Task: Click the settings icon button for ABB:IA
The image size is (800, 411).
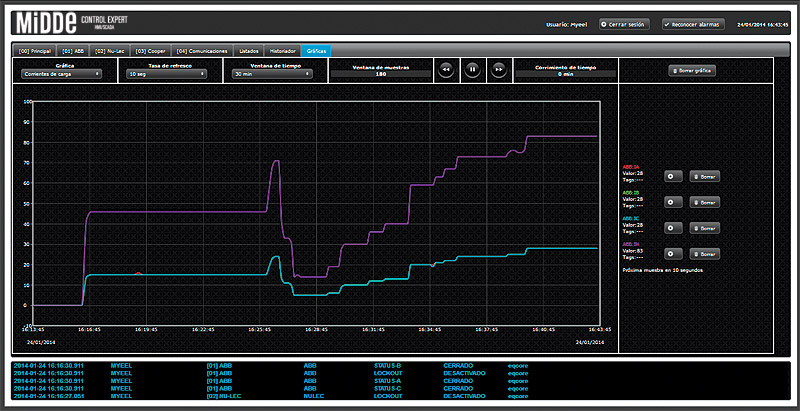Action: pyautogui.click(x=672, y=176)
